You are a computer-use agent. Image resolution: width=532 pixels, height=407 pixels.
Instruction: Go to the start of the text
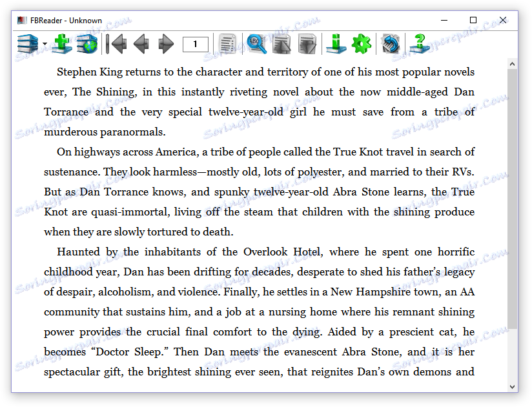click(116, 44)
